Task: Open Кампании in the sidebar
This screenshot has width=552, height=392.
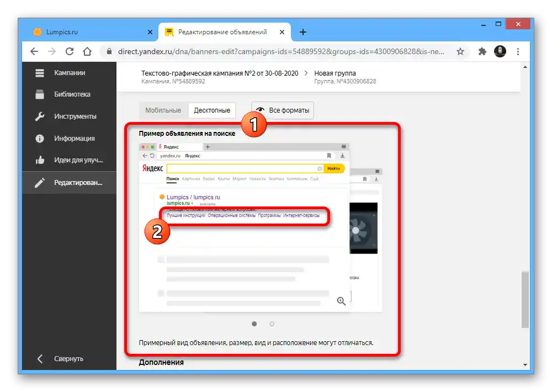Action: 69,73
